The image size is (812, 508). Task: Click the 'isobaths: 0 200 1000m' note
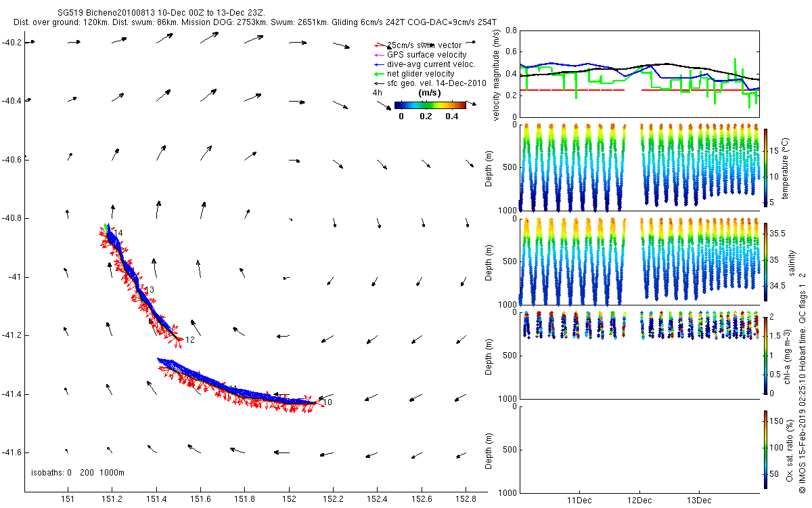coord(78,473)
